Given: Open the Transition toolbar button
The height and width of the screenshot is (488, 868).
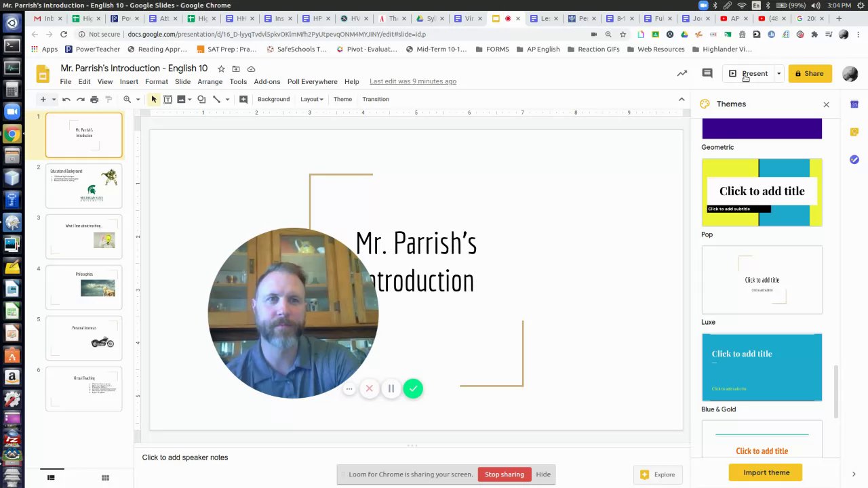Looking at the screenshot, I should [x=376, y=100].
